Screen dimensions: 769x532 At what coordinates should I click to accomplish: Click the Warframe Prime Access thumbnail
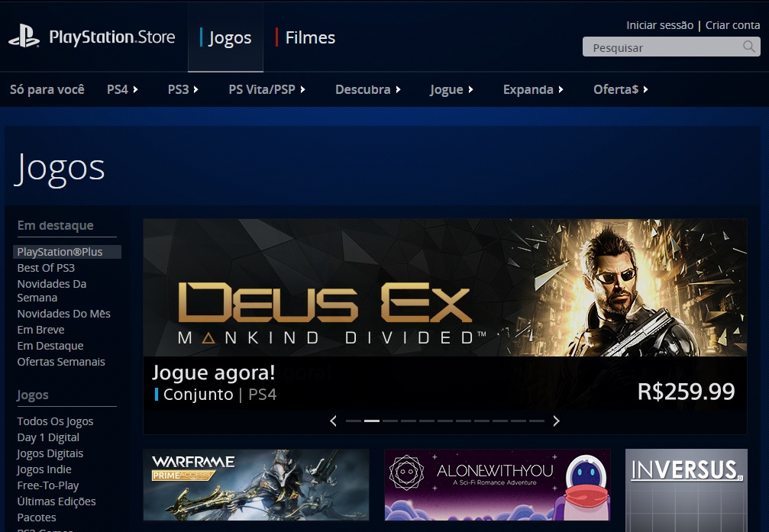[x=256, y=485]
